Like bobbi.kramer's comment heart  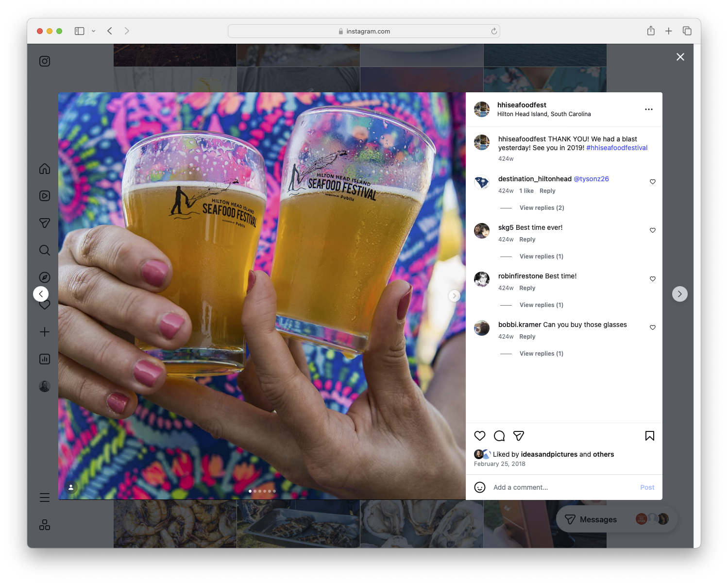coord(653,327)
